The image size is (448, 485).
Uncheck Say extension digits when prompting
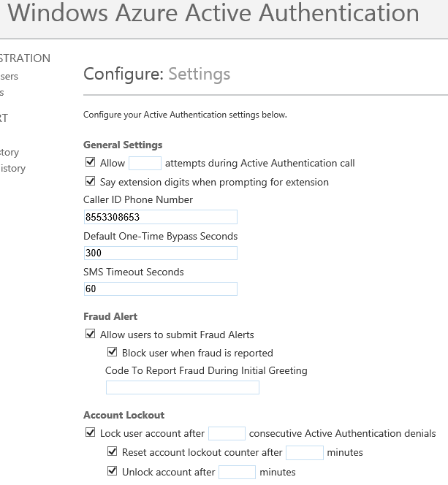[x=91, y=182]
